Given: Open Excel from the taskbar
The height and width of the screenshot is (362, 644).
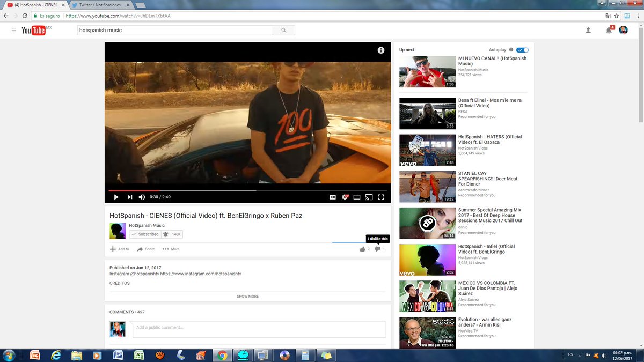Looking at the screenshot, I should 138,355.
